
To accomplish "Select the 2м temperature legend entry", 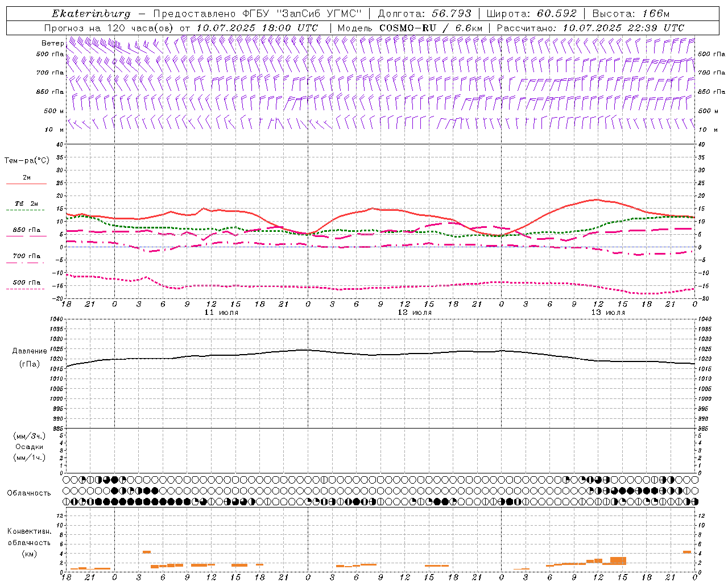I will click(x=26, y=178).
